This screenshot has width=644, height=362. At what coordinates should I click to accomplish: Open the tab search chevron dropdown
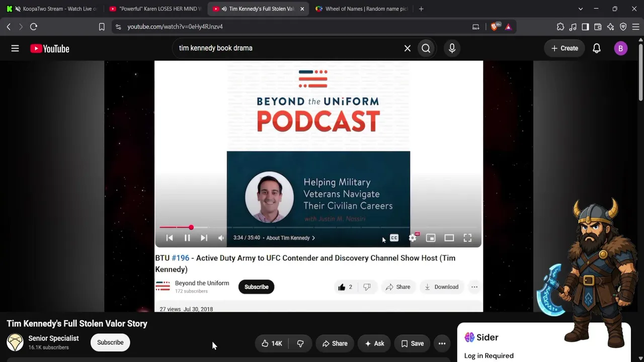581,9
